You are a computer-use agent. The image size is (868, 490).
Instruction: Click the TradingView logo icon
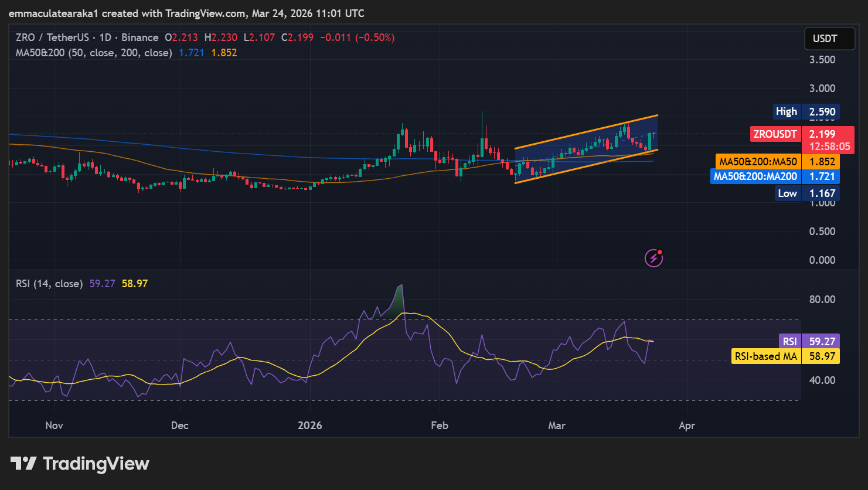[x=24, y=464]
